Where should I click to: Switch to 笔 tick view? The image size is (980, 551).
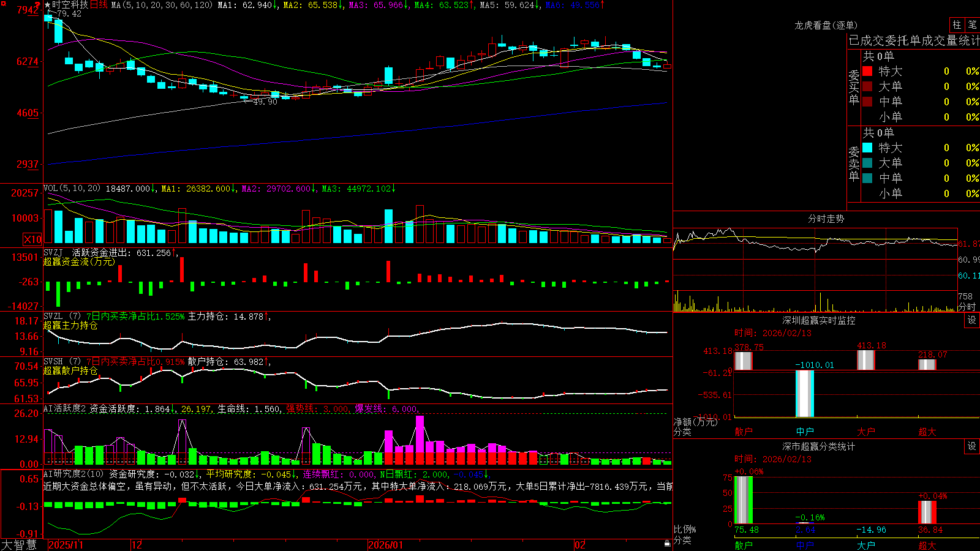(973, 24)
